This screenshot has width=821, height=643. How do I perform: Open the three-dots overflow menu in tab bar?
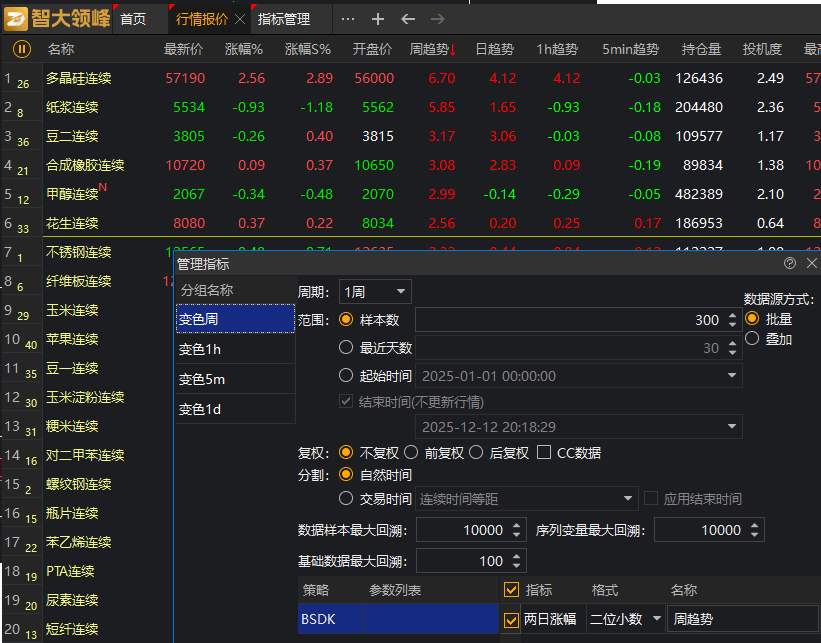[x=347, y=19]
